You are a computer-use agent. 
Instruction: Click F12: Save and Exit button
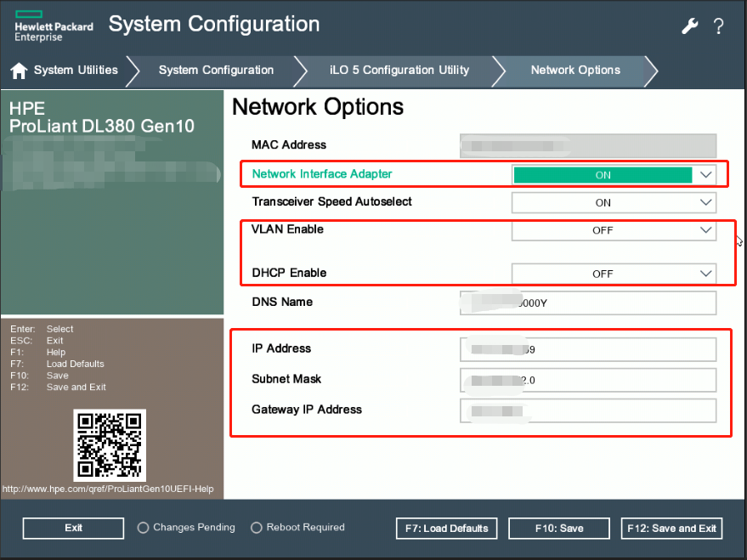671,529
